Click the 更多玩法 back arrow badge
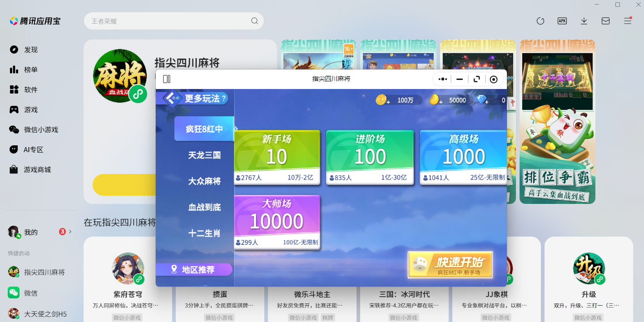The width and height of the screenshot is (644, 322). tap(173, 98)
